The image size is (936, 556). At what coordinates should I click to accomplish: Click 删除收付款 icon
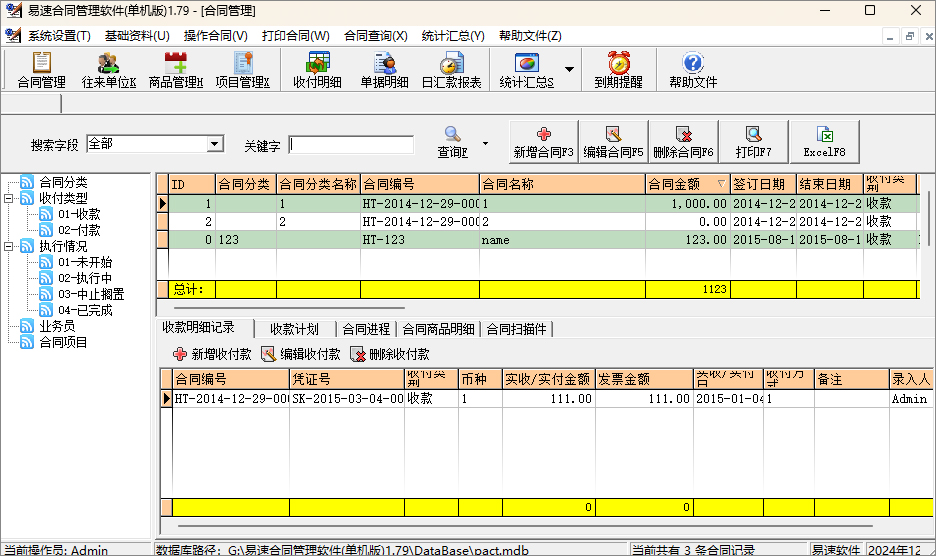[358, 355]
